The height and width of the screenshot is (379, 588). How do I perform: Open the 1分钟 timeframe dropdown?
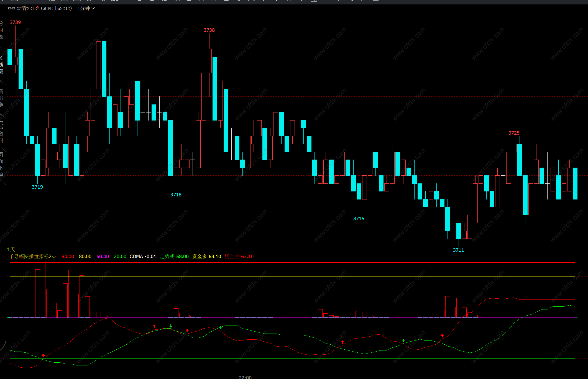point(86,8)
